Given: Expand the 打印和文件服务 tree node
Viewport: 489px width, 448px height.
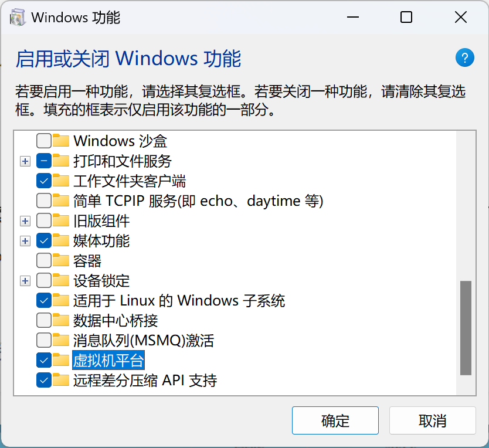Looking at the screenshot, I should [25, 161].
